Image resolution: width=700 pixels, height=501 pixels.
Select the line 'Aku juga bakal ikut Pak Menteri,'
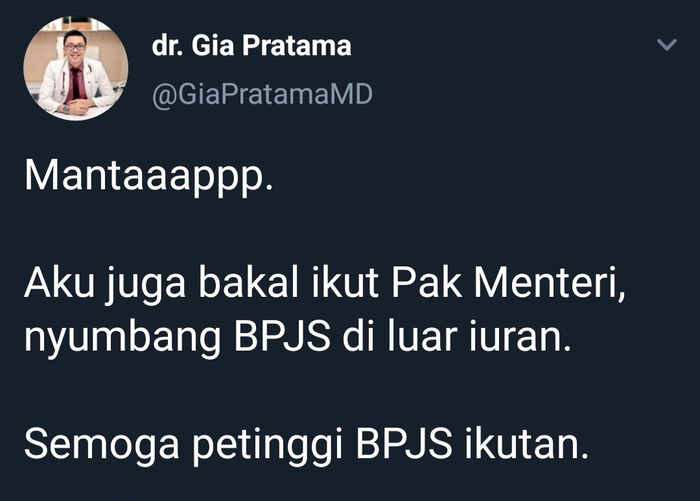click(x=325, y=284)
